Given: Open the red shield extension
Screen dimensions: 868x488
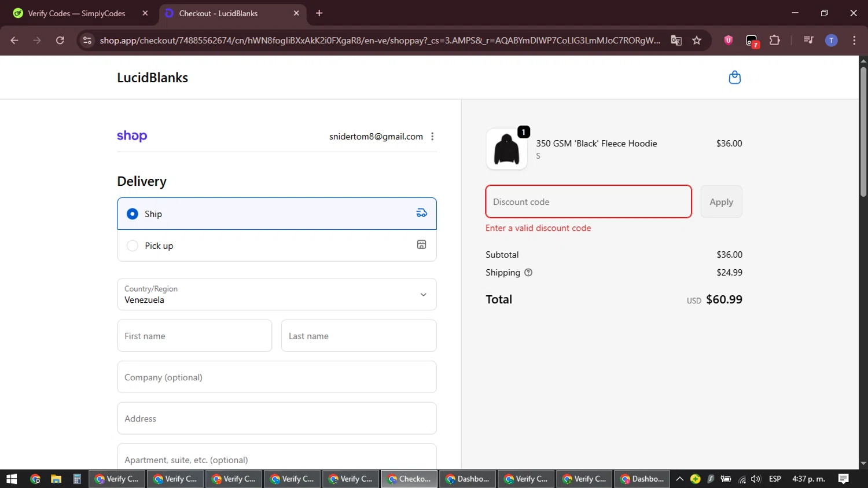Looking at the screenshot, I should pos(729,40).
